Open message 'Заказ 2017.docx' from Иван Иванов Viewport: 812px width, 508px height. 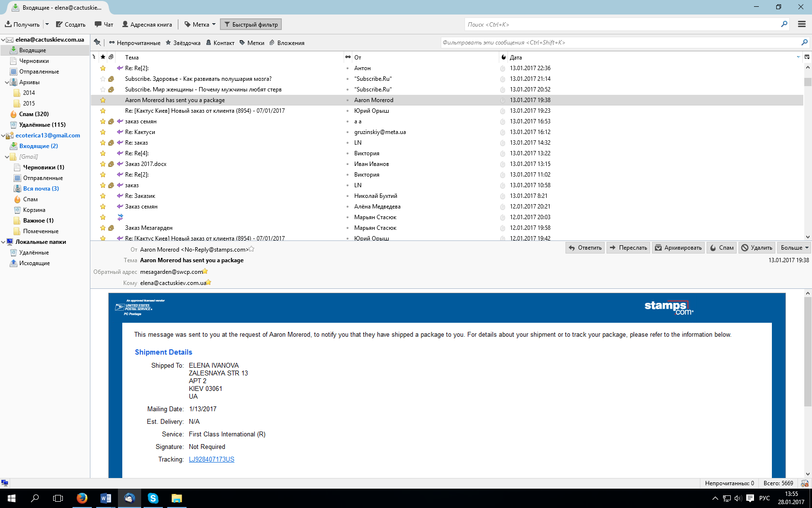pos(447,164)
